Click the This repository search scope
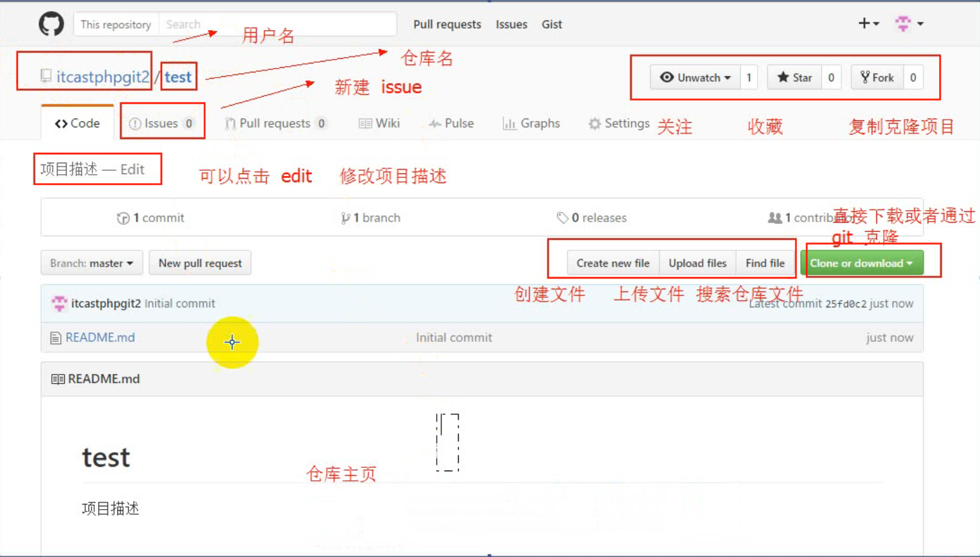The width and height of the screenshot is (980, 557). [x=116, y=24]
